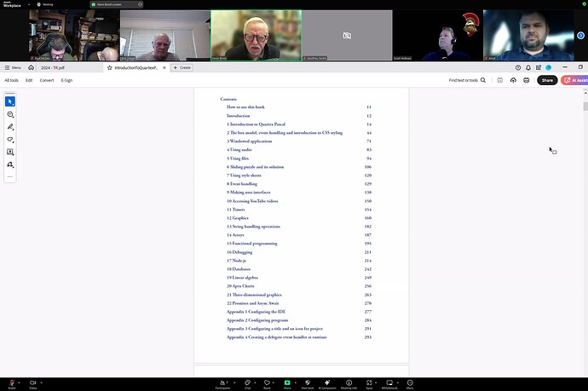
Task: Select center speaker video thumbnail
Action: 257,35
